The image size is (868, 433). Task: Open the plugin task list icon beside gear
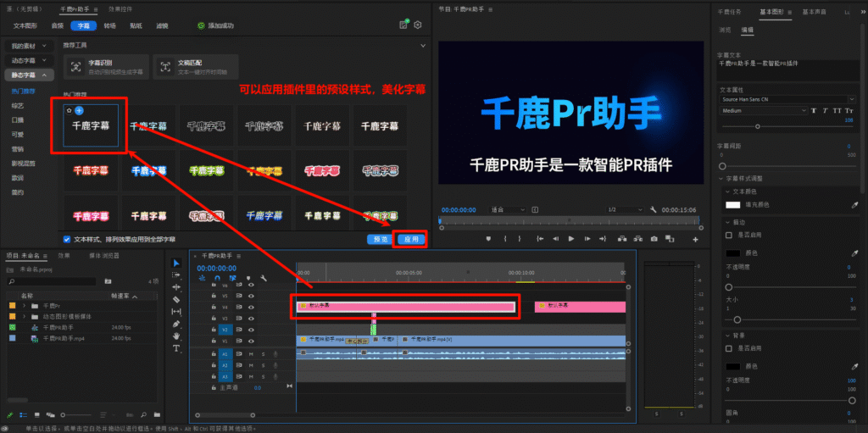tap(404, 25)
